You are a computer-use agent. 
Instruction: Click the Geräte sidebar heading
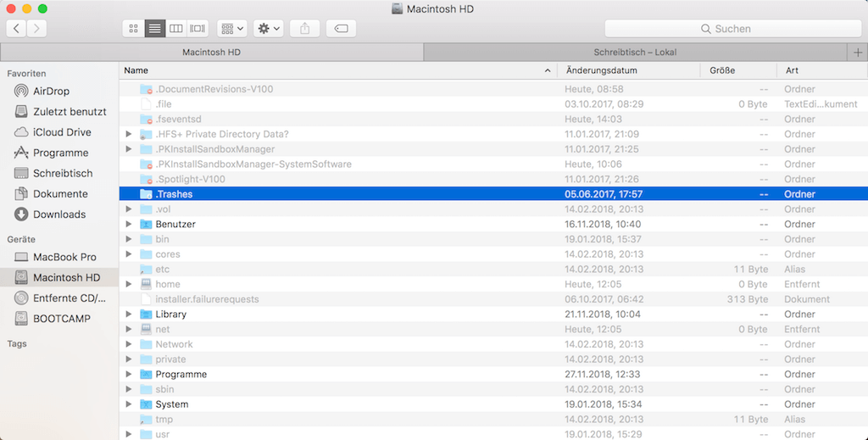pyautogui.click(x=21, y=239)
